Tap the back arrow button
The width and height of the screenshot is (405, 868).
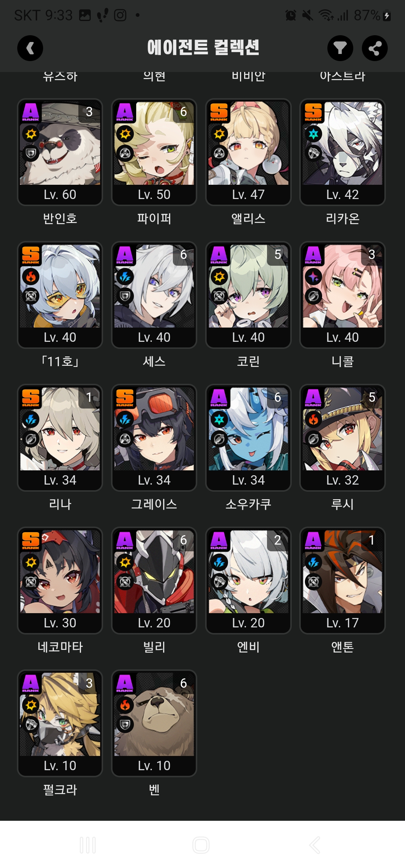point(30,48)
